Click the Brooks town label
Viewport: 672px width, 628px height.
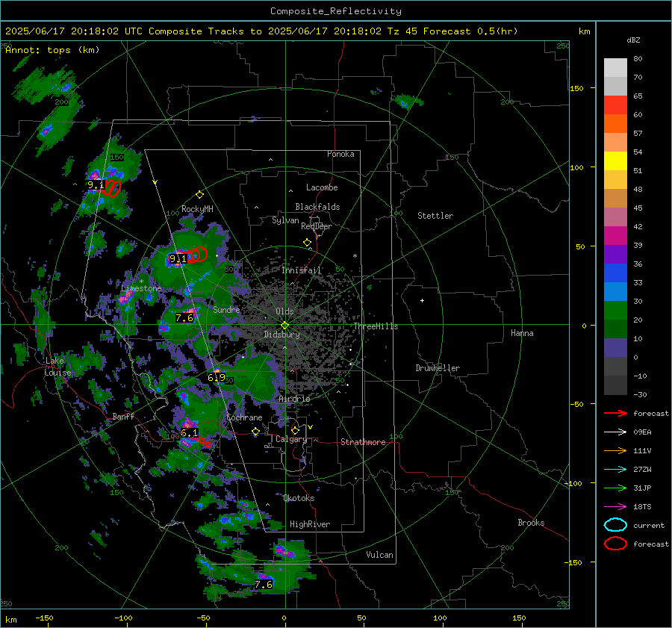click(531, 523)
